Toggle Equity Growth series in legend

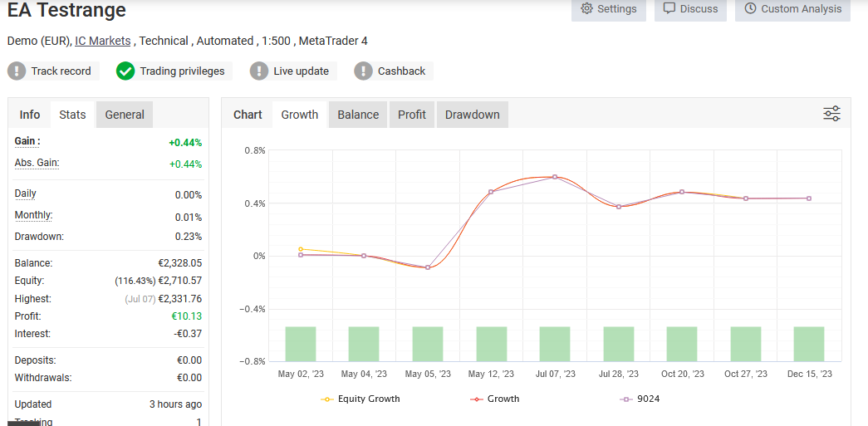[360, 399]
